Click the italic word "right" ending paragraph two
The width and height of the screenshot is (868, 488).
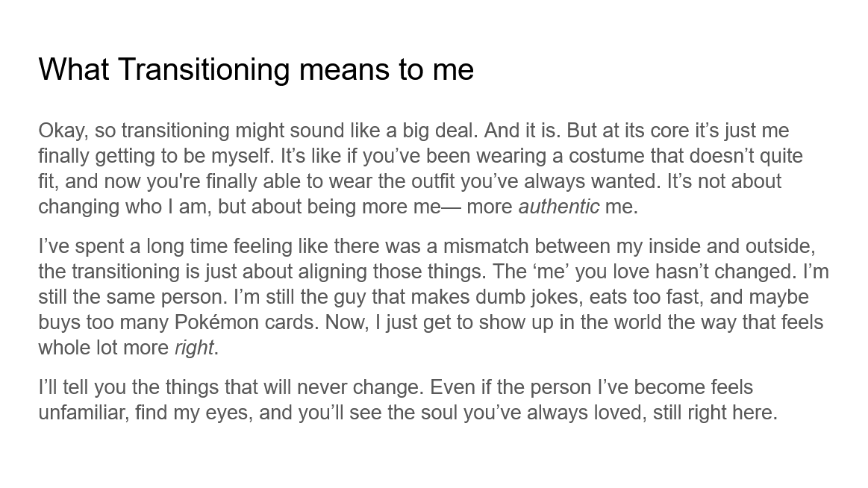coord(194,348)
